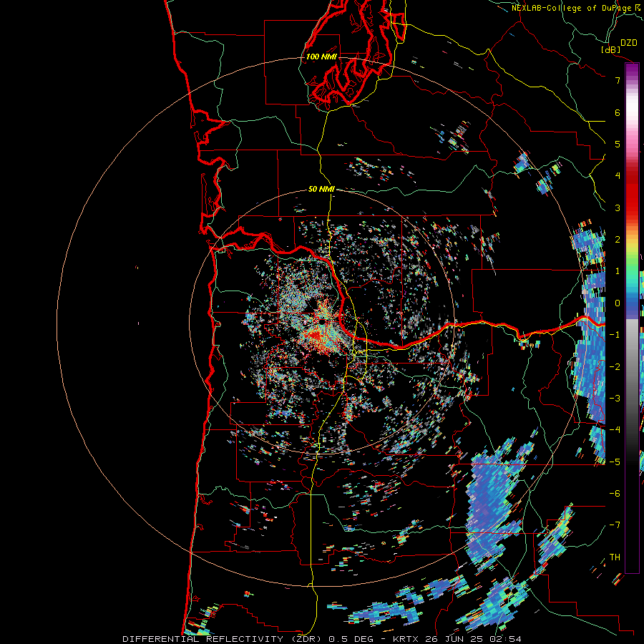Click the '50 NMI' range ring label

(321, 190)
